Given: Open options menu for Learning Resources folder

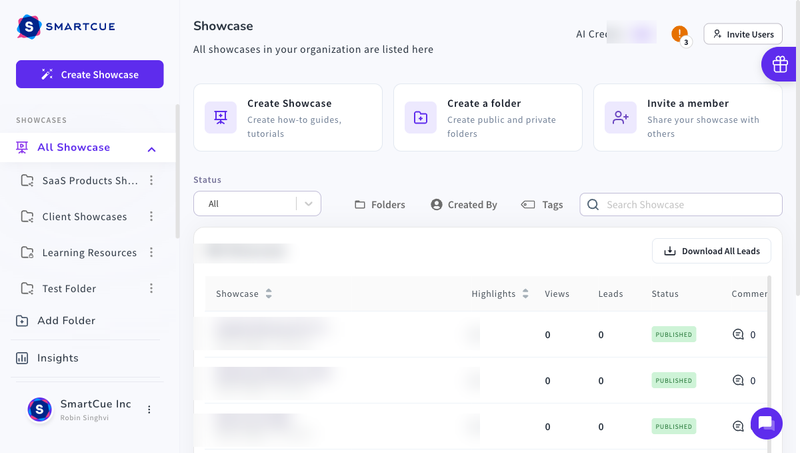Looking at the screenshot, I should coord(152,253).
